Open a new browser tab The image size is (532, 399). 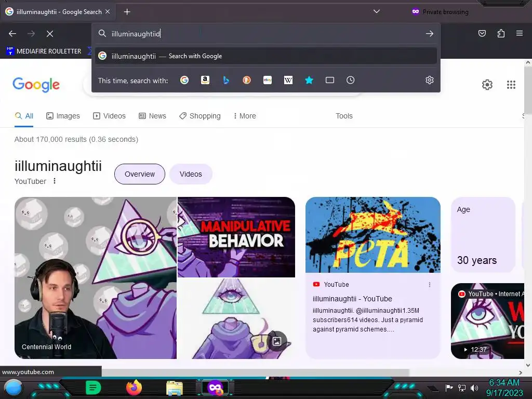pos(127,12)
